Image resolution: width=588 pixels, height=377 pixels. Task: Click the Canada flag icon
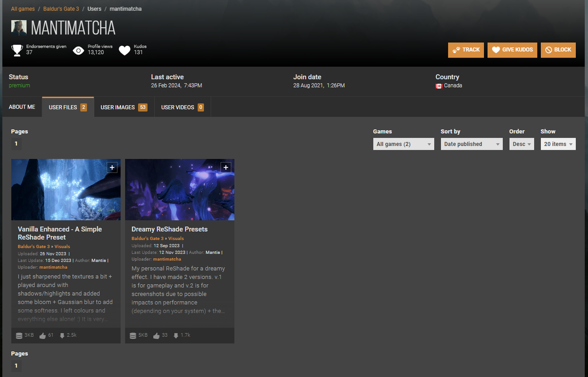439,86
